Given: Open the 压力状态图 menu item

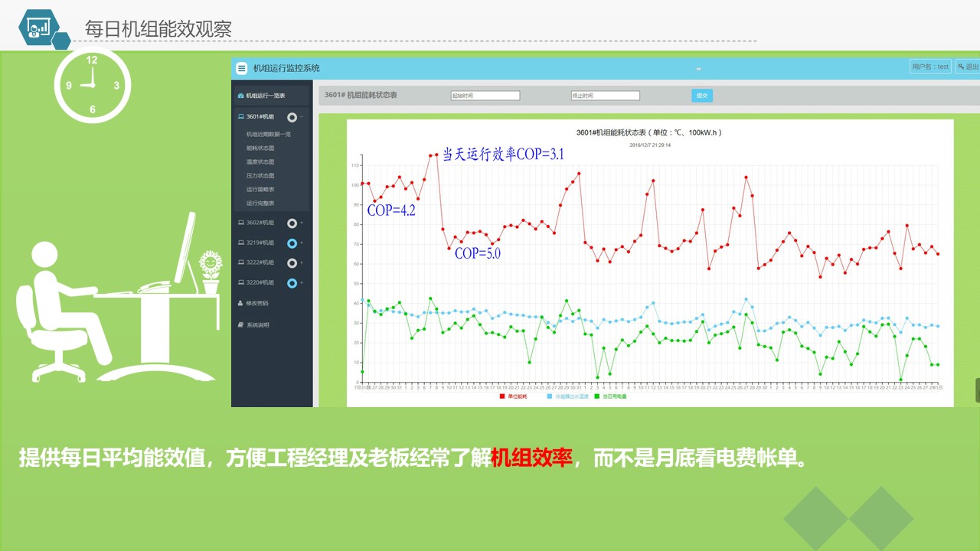Looking at the screenshot, I should point(260,175).
